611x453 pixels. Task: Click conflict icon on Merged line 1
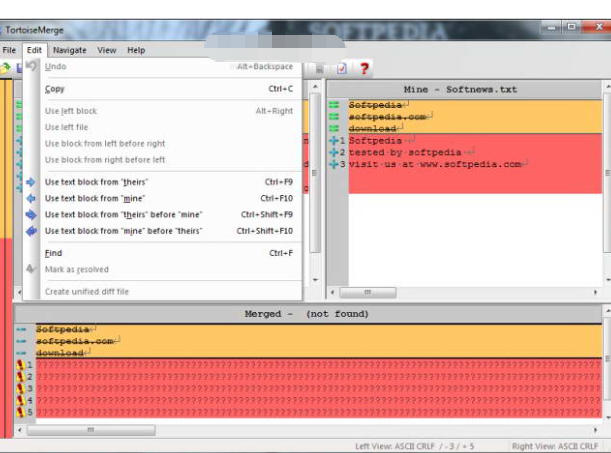point(21,365)
